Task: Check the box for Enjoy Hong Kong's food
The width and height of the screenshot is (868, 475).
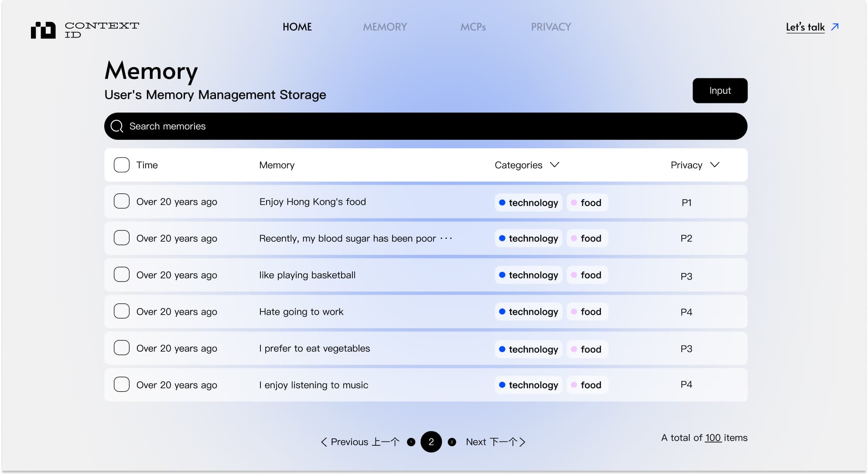Action: click(x=122, y=201)
